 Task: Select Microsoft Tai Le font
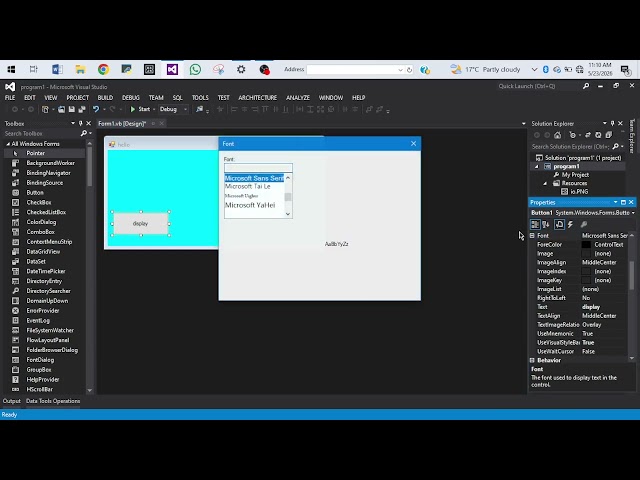(x=247, y=187)
